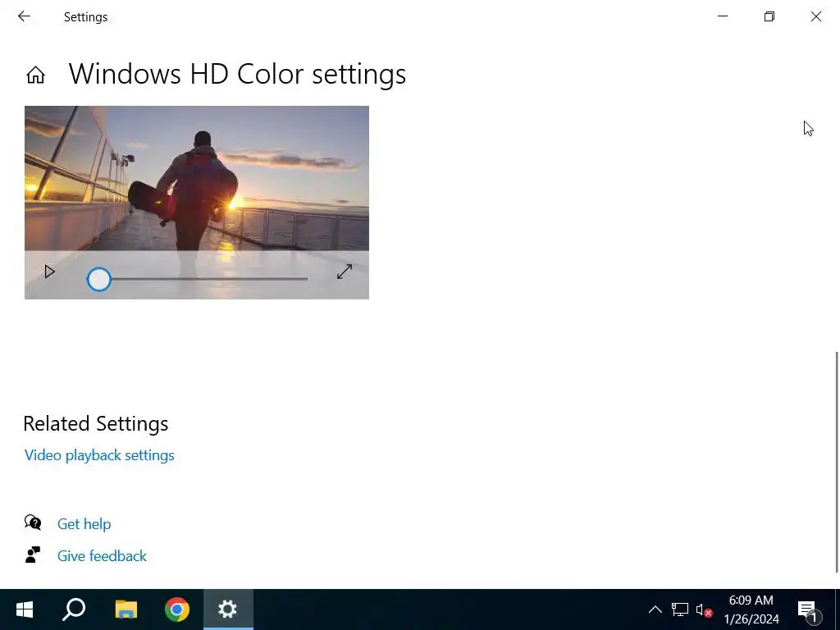Open Video playback settings link

[99, 455]
